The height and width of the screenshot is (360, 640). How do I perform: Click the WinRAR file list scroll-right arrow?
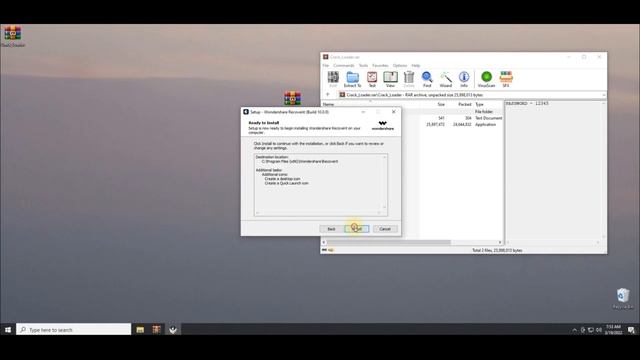click(500, 242)
